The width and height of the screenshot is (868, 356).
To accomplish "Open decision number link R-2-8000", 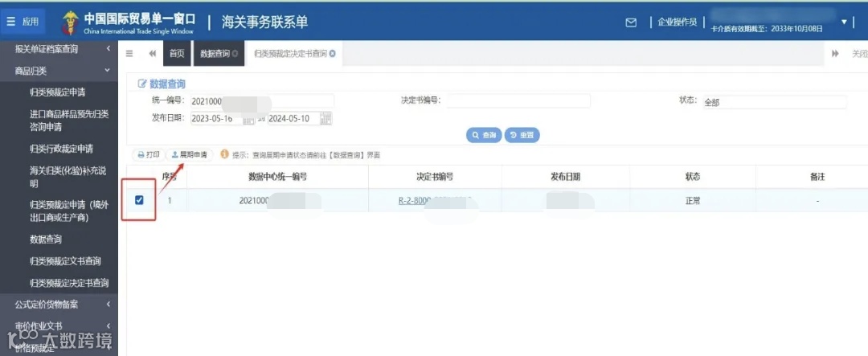I will coord(435,201).
